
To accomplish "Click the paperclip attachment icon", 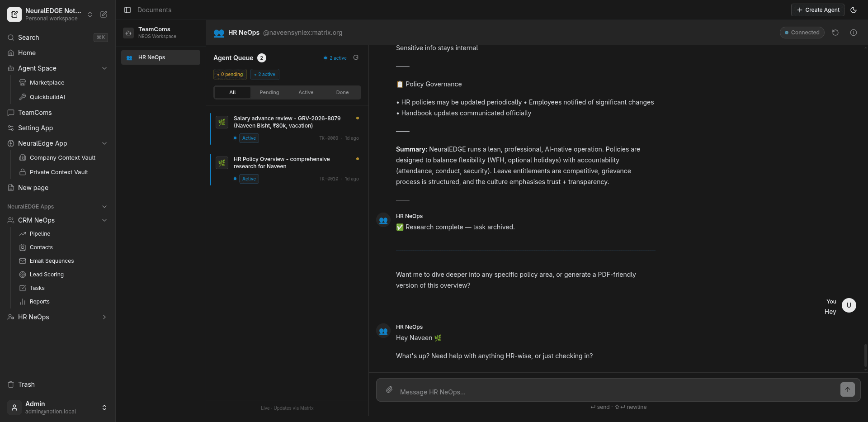I will [389, 389].
